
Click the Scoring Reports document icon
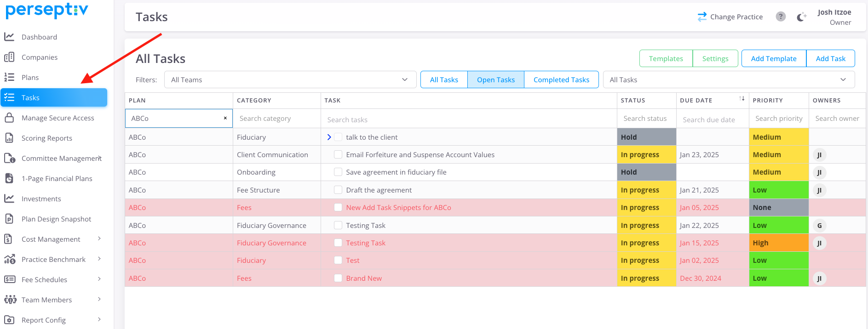pos(9,138)
